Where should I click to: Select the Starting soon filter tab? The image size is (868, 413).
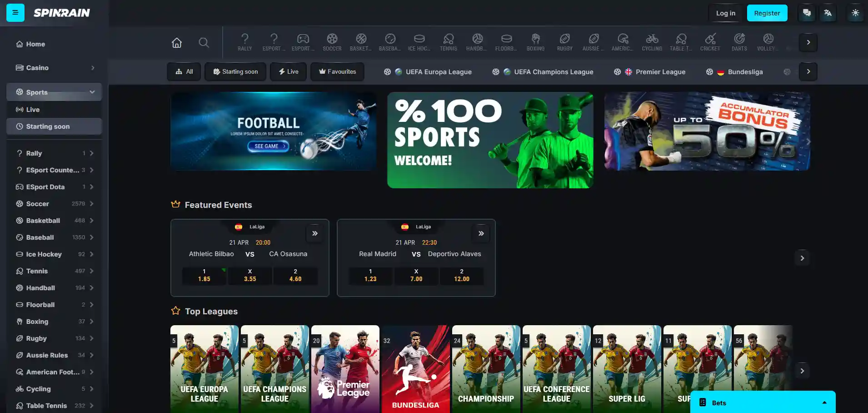(x=235, y=71)
